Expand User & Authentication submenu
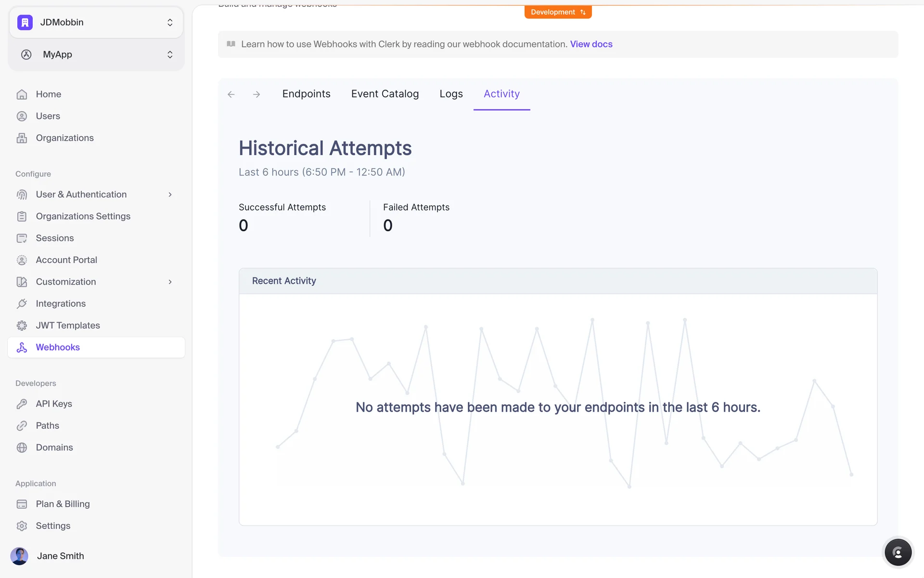The height and width of the screenshot is (578, 924). [170, 195]
